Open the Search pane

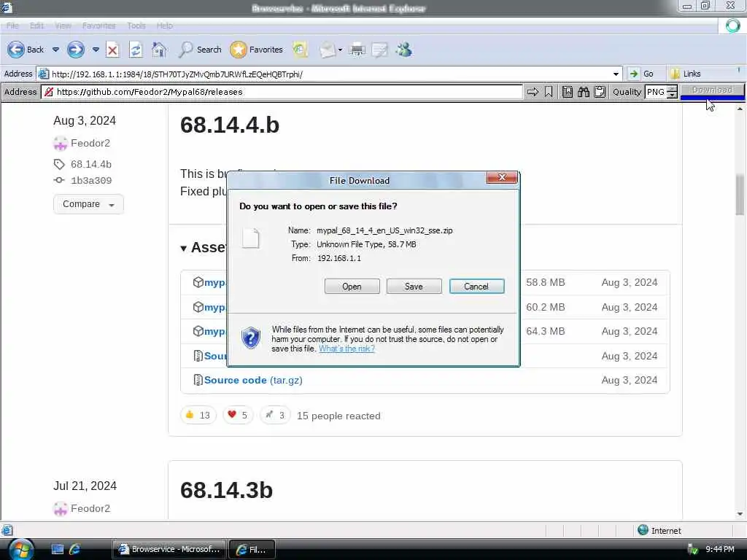pos(200,50)
